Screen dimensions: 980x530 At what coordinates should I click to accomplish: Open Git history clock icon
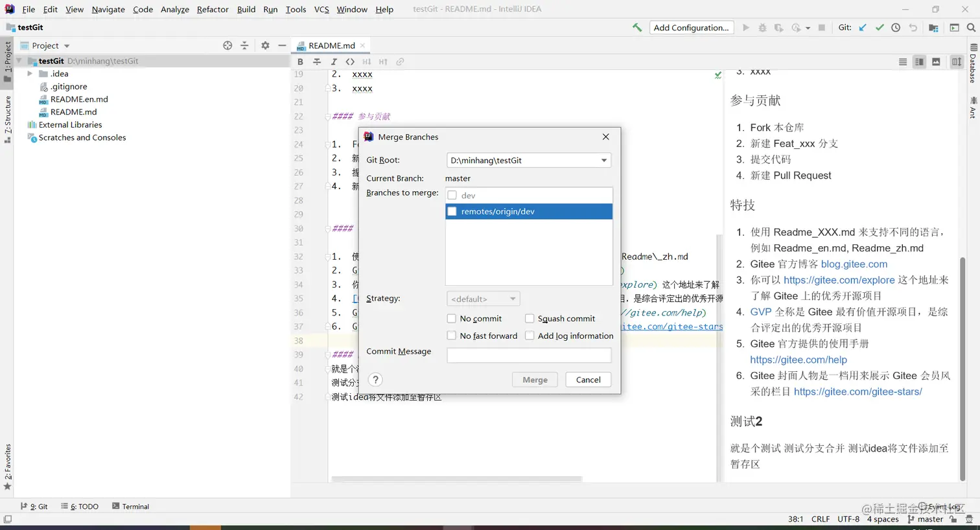tap(896, 27)
